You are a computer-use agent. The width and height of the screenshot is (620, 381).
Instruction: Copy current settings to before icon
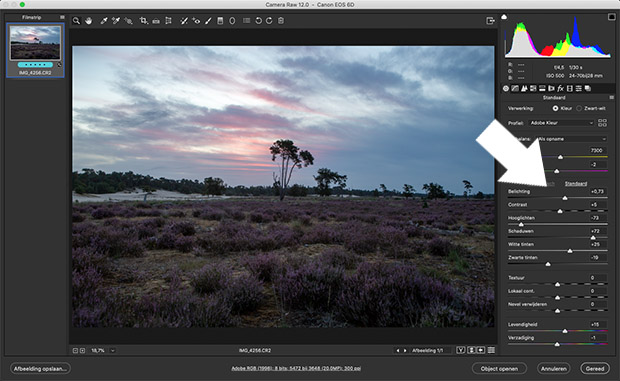[481, 350]
